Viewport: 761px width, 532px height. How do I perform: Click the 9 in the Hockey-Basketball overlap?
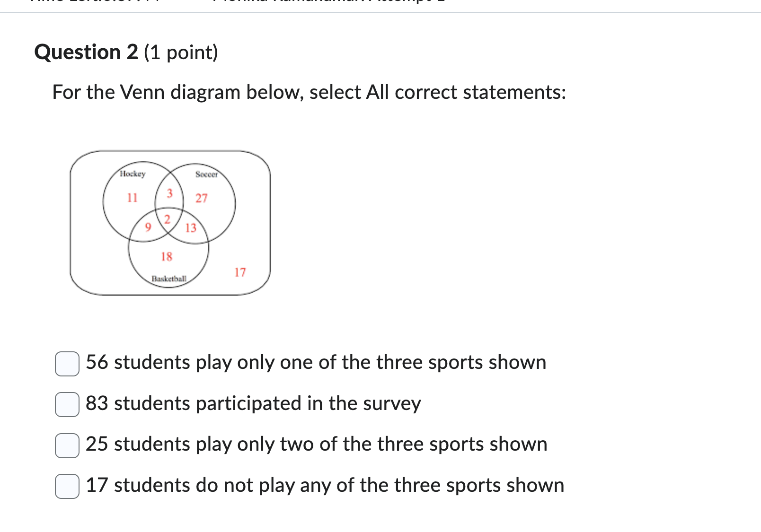[x=148, y=227]
